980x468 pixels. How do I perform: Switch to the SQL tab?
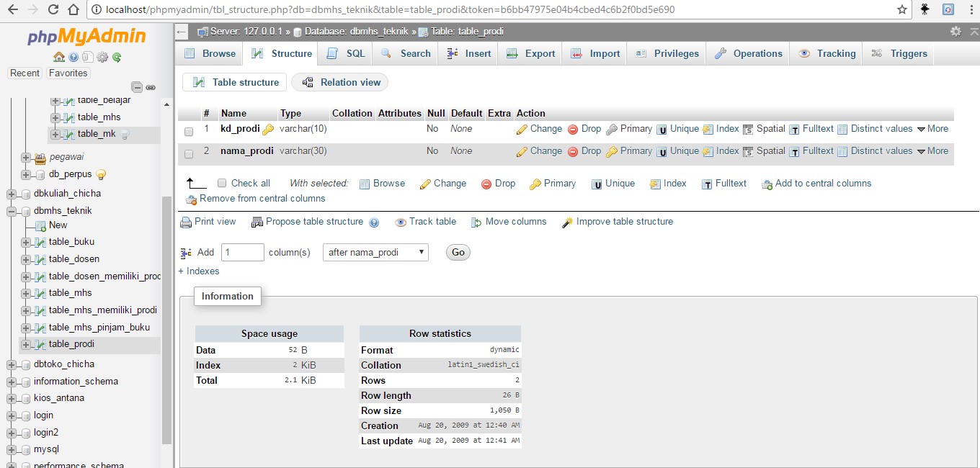coord(346,53)
